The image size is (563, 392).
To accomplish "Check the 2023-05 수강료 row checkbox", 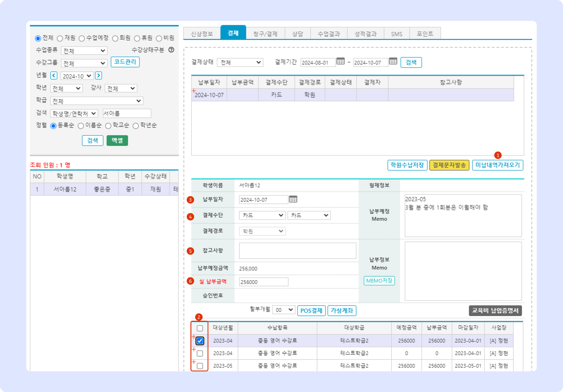I will (200, 366).
